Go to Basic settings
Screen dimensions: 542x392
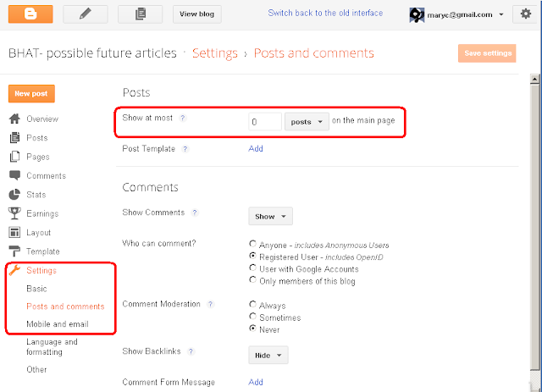pyautogui.click(x=36, y=289)
